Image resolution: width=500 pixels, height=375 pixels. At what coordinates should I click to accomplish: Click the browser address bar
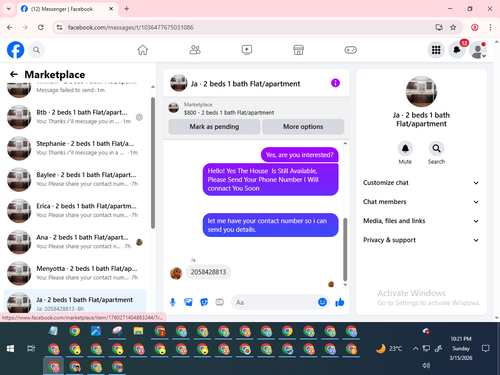pos(247,27)
